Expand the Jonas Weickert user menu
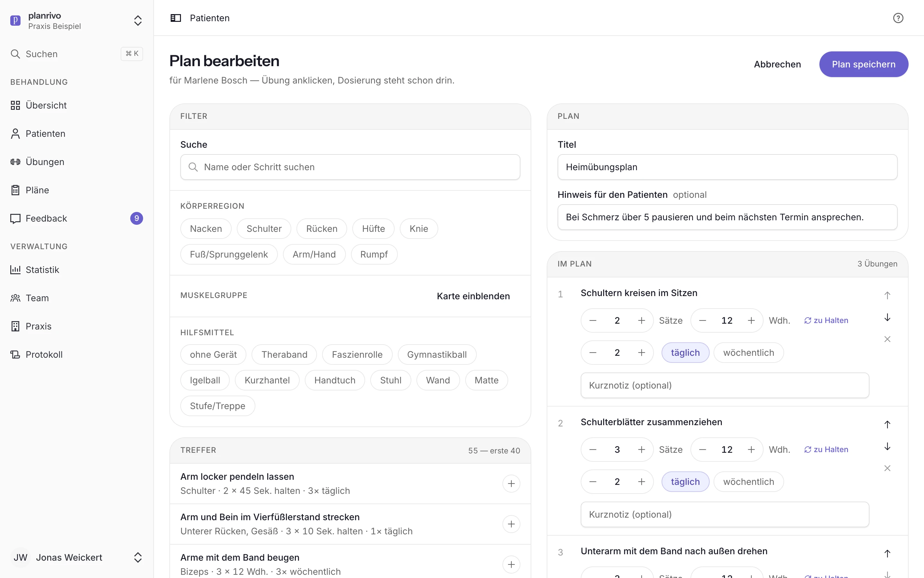924x578 pixels. 76,557
